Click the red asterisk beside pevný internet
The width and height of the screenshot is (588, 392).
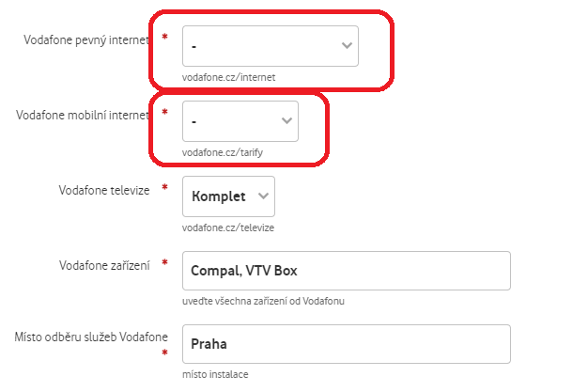165,38
